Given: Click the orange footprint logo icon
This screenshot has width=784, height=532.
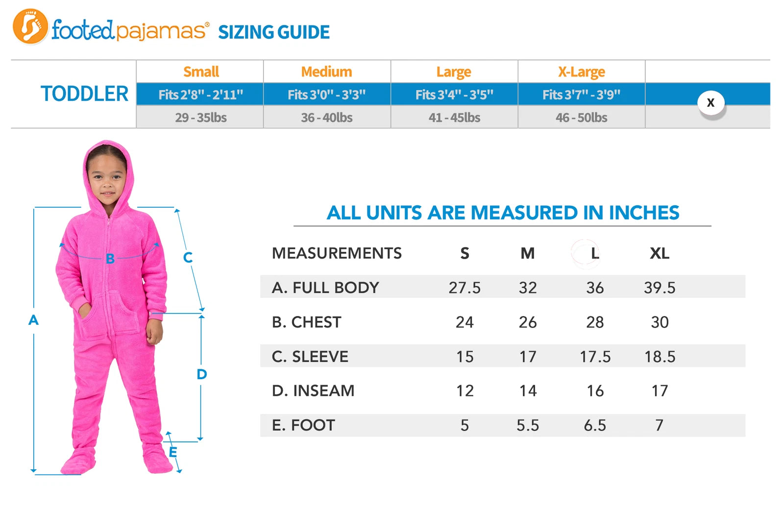Looking at the screenshot, I should (x=30, y=26).
